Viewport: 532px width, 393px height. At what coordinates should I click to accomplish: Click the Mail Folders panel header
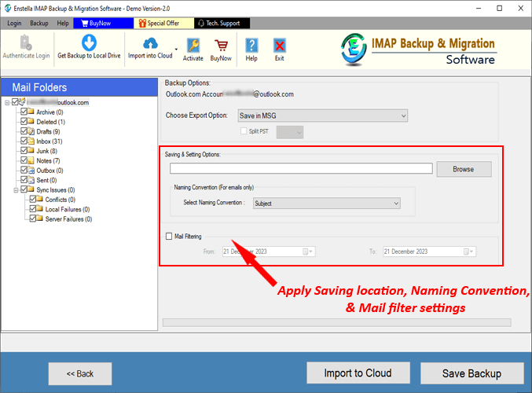click(79, 87)
